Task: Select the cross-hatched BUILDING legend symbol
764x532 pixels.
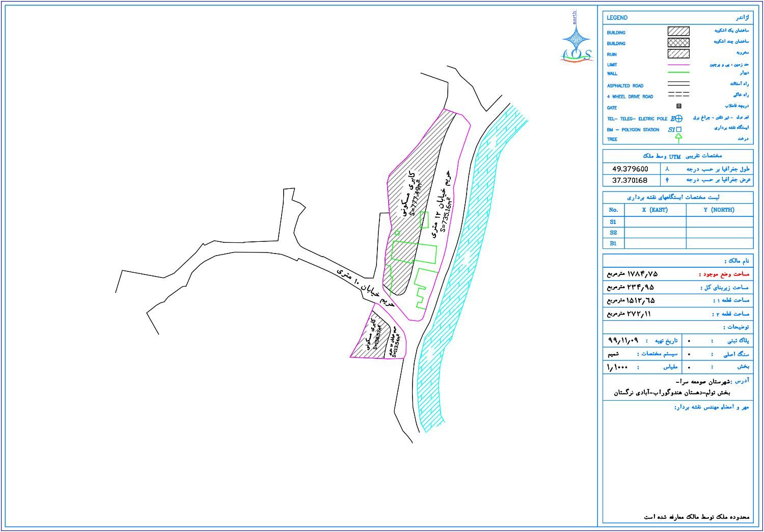Action: 678,43
